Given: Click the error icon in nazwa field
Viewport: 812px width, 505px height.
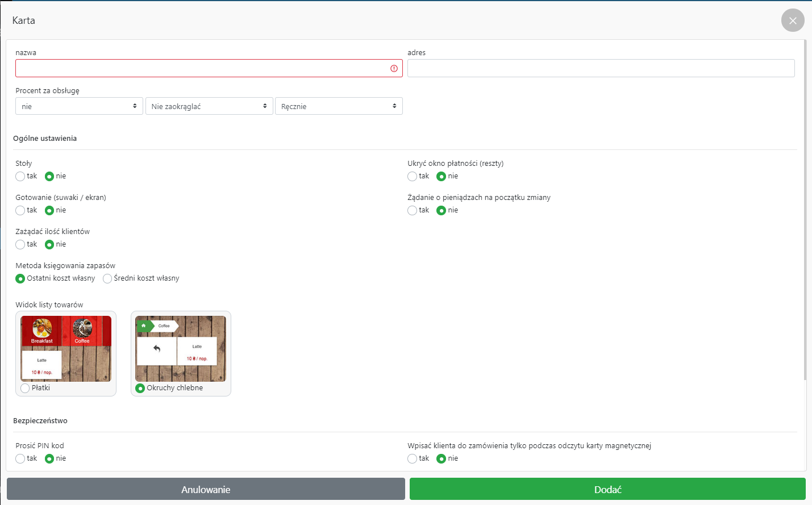Looking at the screenshot, I should pyautogui.click(x=394, y=68).
